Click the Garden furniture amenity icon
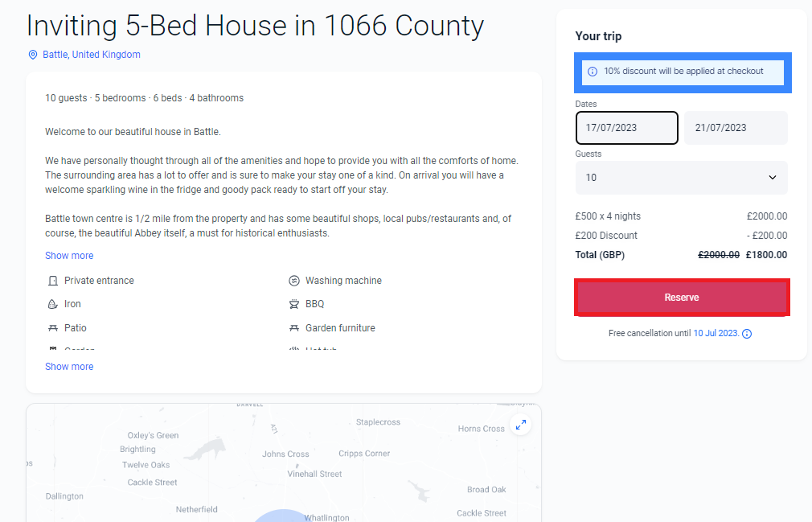 (293, 327)
